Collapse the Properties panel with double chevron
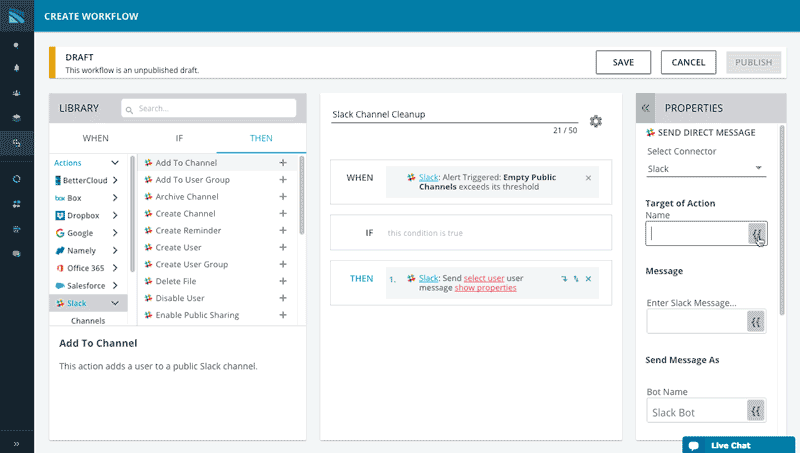Image resolution: width=800 pixels, height=453 pixels. [645, 108]
